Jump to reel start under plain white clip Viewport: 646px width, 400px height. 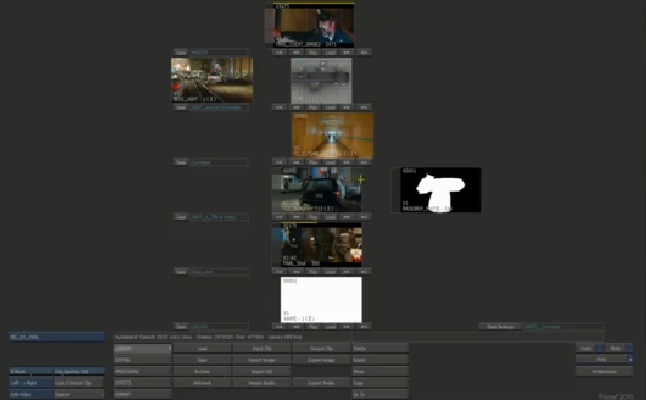point(279,326)
